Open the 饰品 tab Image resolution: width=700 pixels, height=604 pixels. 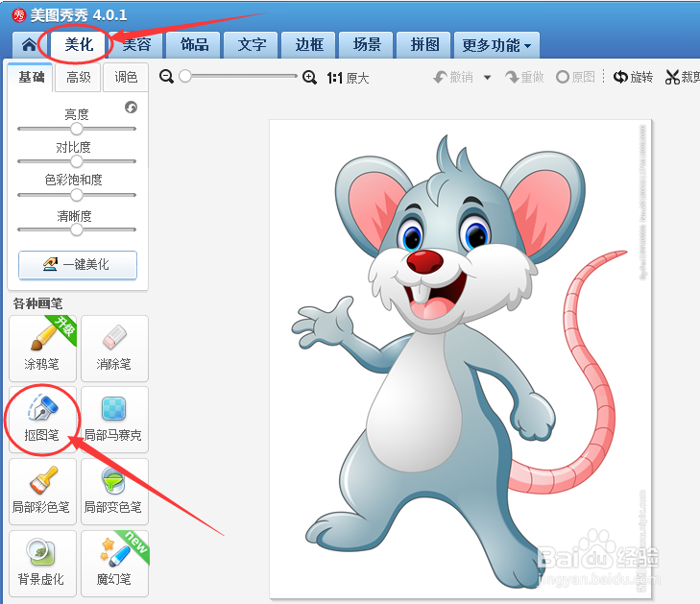click(193, 44)
